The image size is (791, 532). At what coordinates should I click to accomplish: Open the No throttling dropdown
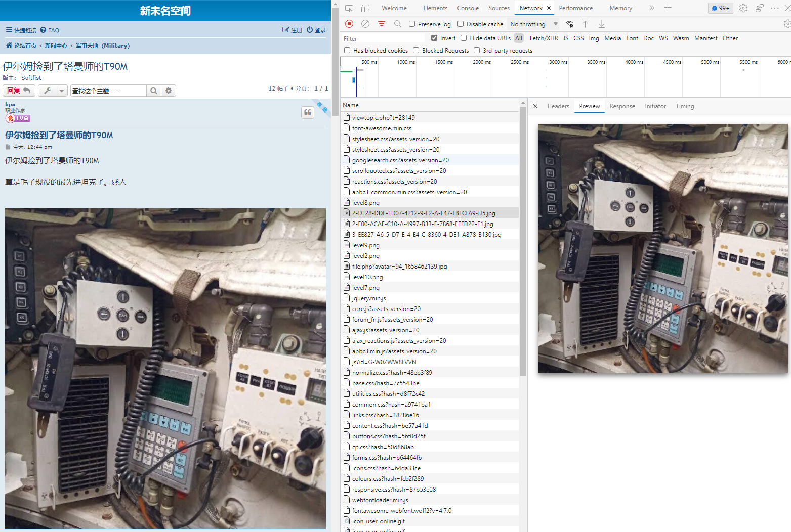click(534, 24)
